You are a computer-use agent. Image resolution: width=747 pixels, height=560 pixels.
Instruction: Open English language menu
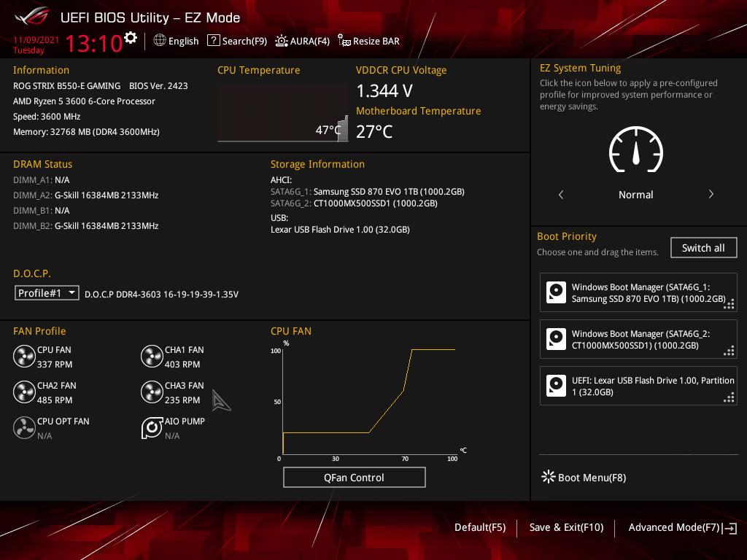[x=176, y=41]
